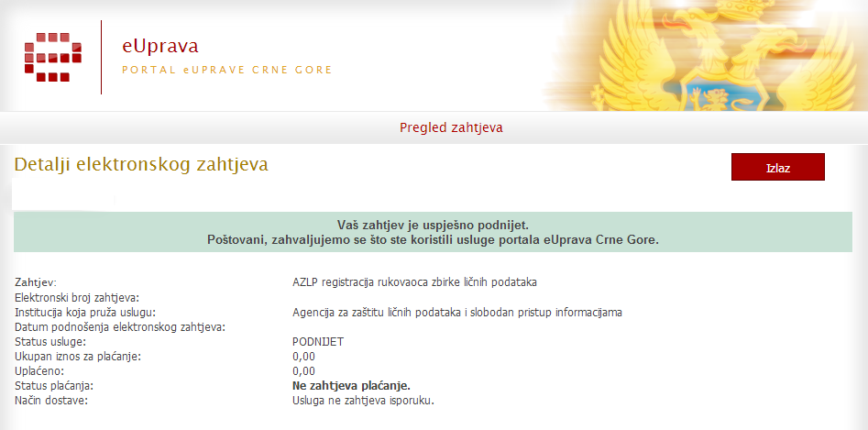Click the PORTAL eUPRAVE CRNE GORE subtitle
This screenshot has height=430, width=868.
point(226,70)
